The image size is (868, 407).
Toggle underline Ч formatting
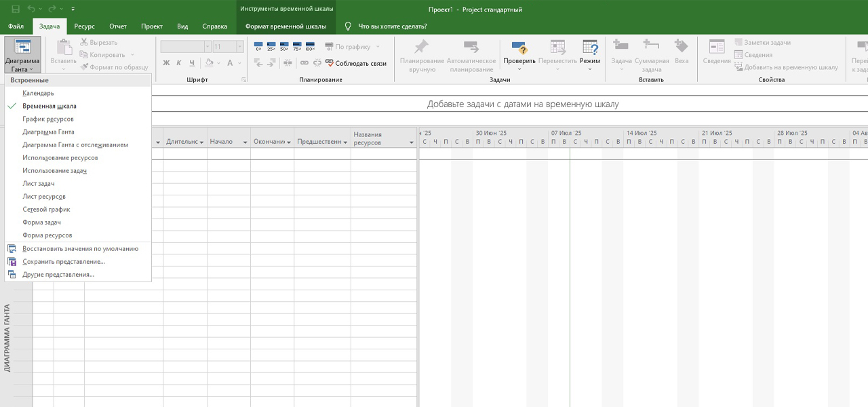click(192, 63)
